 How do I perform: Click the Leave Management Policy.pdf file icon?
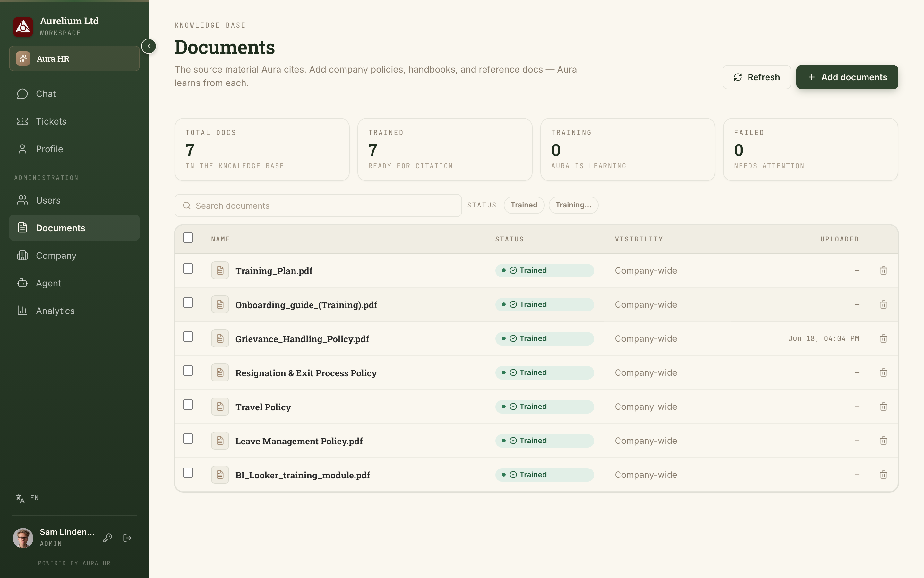[220, 441]
